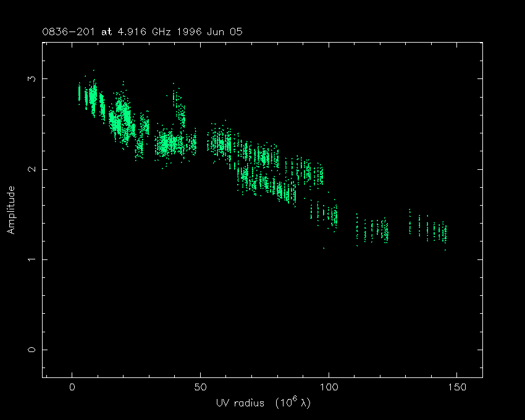Click the raised data spike near UV radius 40

[x=178, y=106]
